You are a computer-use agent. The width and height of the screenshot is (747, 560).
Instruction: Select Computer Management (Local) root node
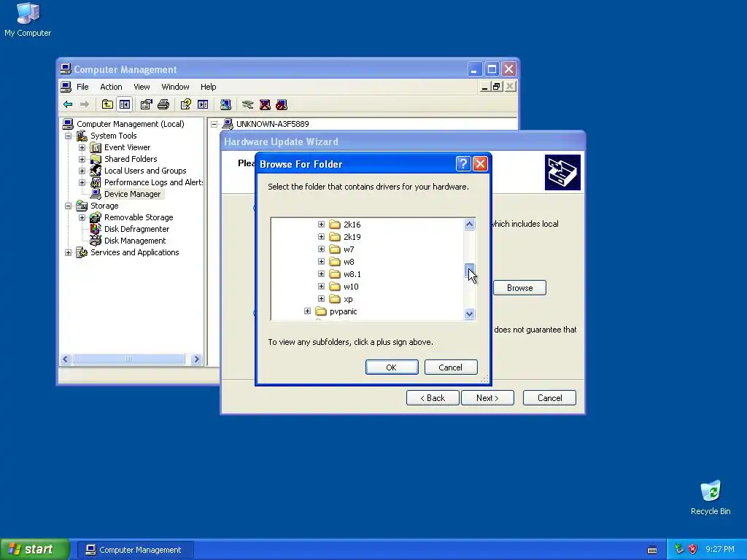(x=130, y=124)
